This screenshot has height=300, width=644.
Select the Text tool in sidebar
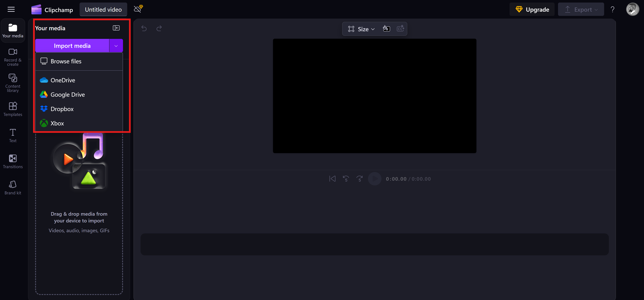[13, 135]
